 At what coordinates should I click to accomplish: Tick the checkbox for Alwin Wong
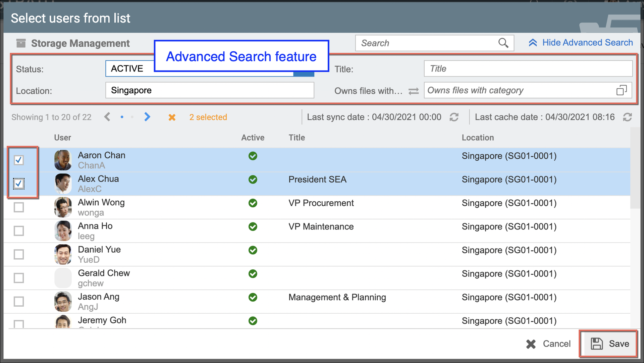pos(19,207)
